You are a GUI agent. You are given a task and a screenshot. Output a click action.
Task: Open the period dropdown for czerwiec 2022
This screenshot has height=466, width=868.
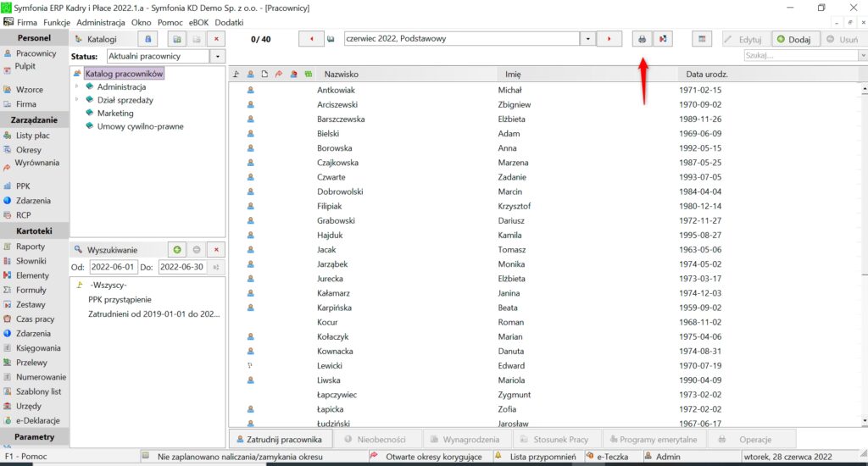587,39
